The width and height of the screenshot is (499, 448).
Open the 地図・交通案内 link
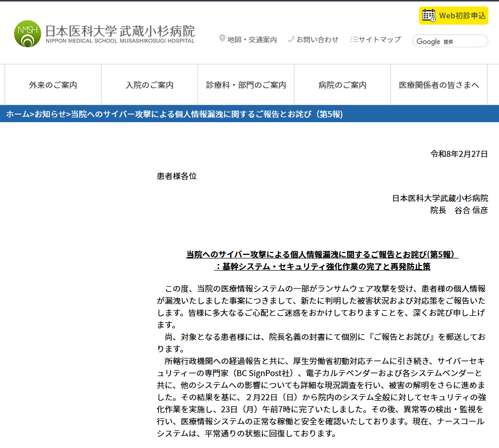[x=252, y=40]
